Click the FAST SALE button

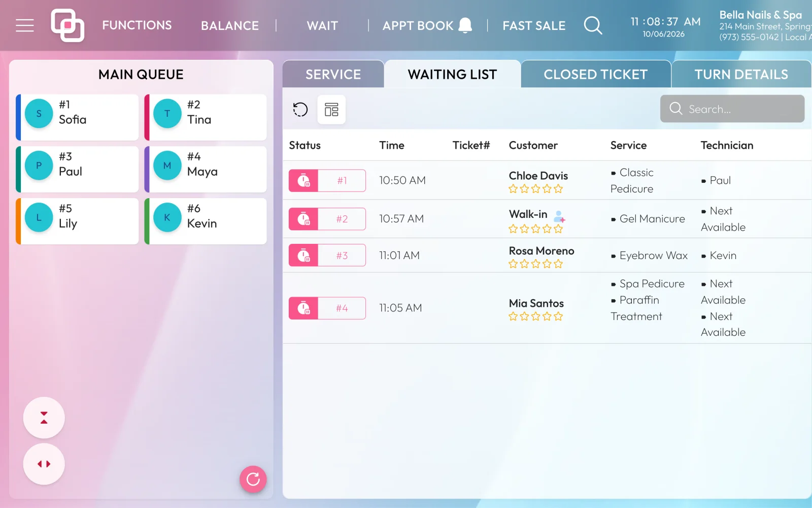[x=534, y=25]
